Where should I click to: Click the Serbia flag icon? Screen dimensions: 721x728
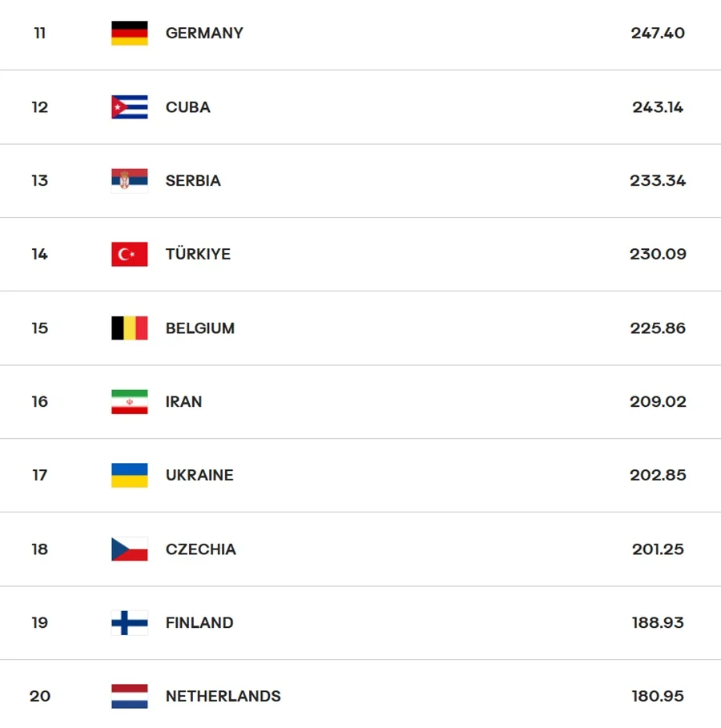[x=129, y=181]
